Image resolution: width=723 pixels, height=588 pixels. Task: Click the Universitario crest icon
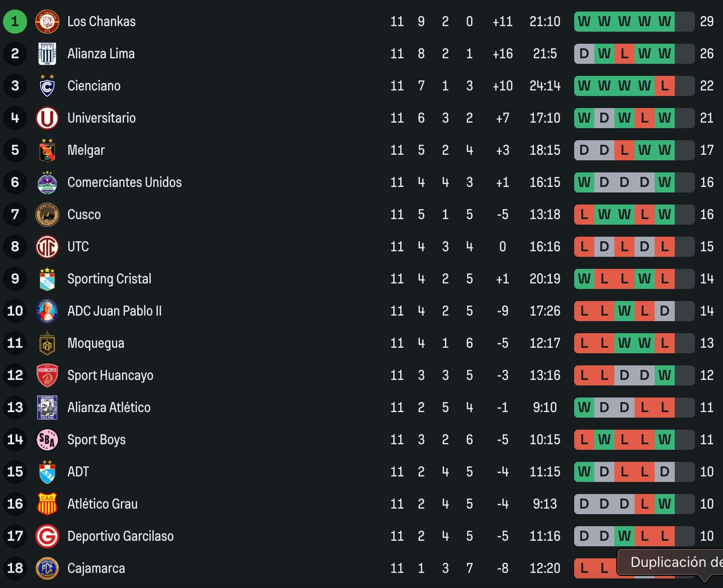[x=47, y=118]
